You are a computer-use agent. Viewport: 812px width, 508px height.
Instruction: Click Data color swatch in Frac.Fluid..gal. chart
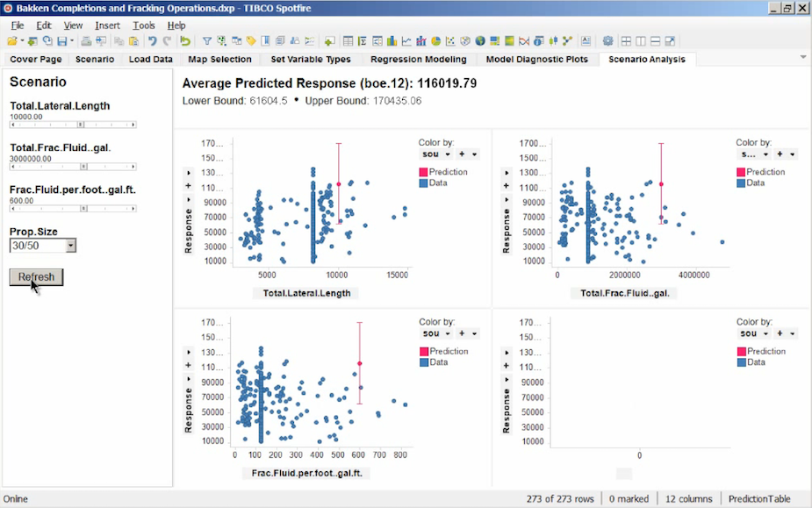741,182
